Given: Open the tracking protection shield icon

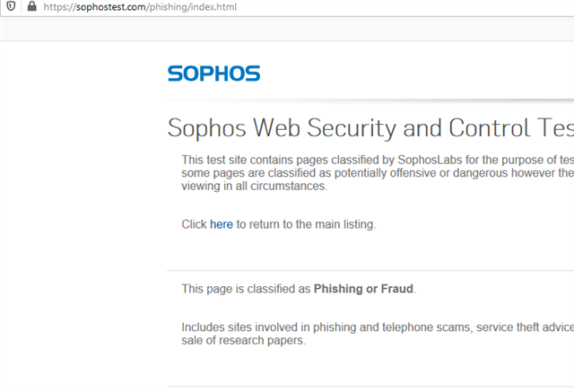Looking at the screenshot, I should (11, 6).
